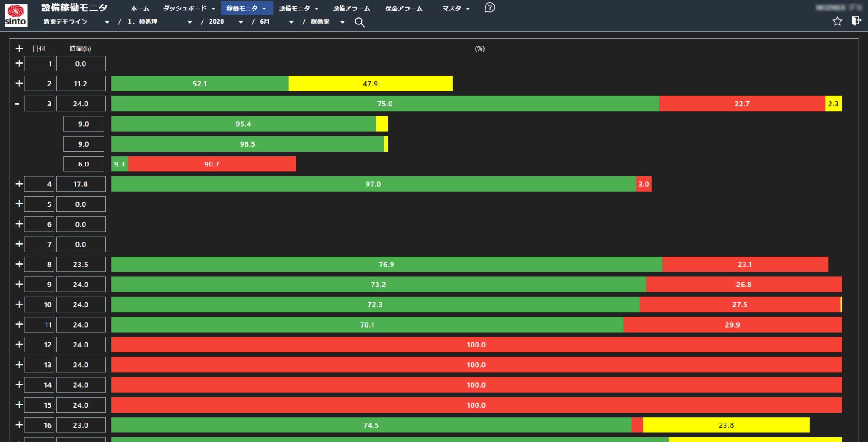Click the favorite star icon

tap(837, 21)
